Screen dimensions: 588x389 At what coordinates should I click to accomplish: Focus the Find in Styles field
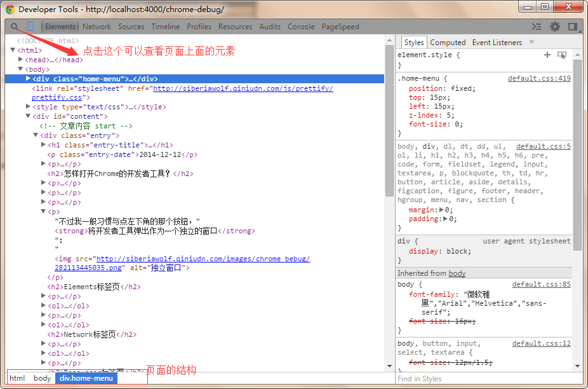[x=484, y=379]
